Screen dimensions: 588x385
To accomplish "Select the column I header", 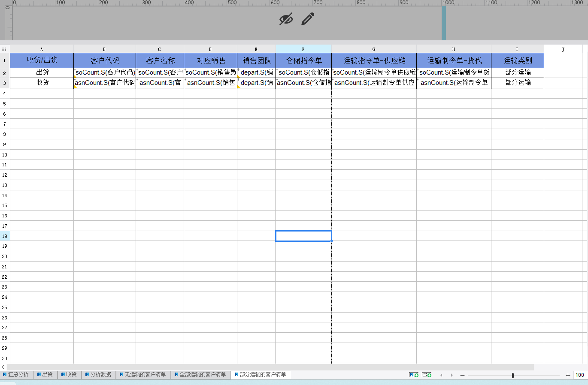I will click(x=517, y=49).
